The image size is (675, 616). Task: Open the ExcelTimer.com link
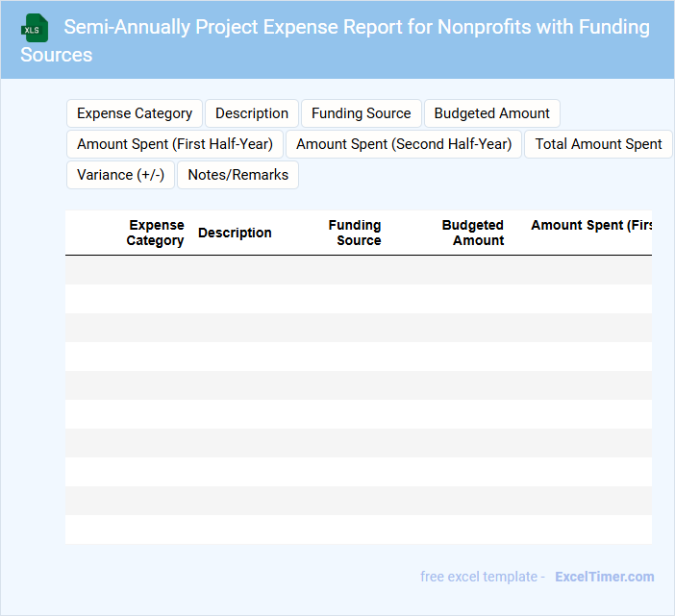604,577
